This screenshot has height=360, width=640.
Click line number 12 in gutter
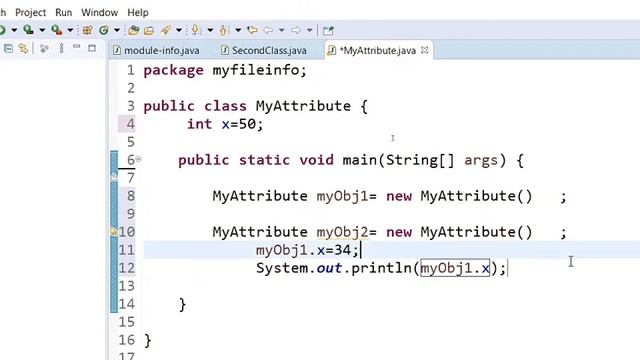coord(127,268)
